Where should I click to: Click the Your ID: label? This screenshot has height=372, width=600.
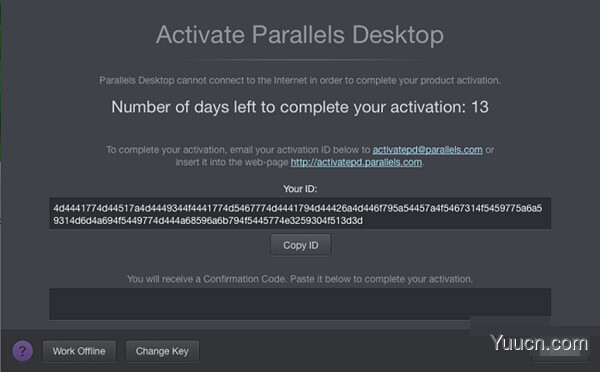tap(300, 189)
